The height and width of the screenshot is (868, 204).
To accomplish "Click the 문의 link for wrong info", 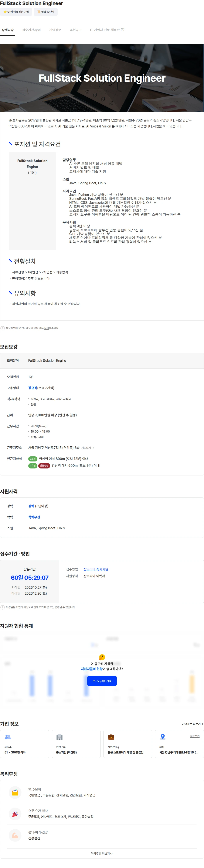I will pyautogui.click(x=46, y=328).
